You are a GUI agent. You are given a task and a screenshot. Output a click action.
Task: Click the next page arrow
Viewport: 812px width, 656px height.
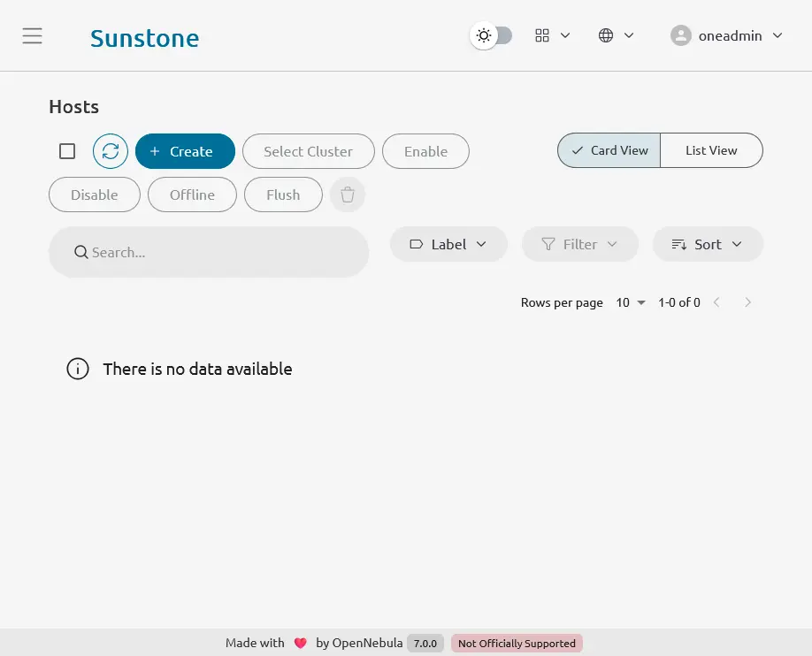(x=747, y=302)
